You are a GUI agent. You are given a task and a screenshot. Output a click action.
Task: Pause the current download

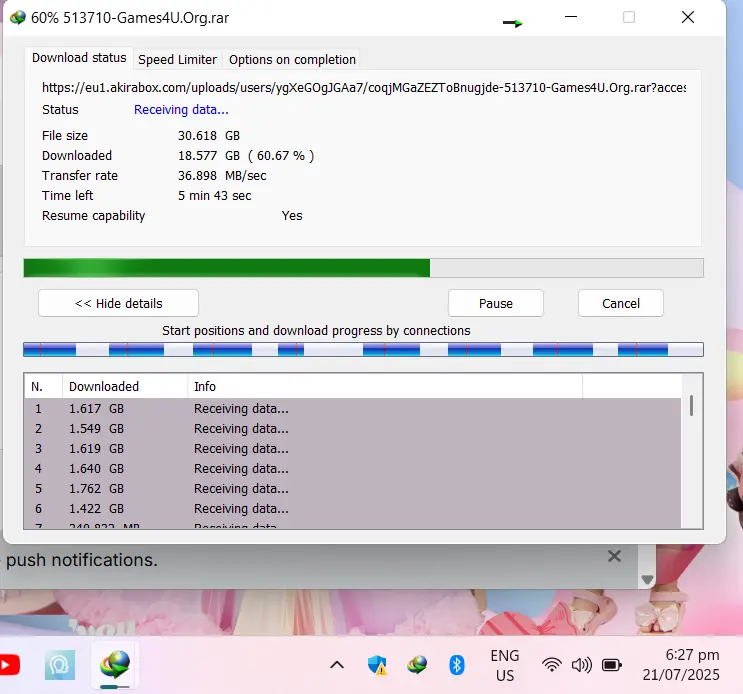coord(496,303)
